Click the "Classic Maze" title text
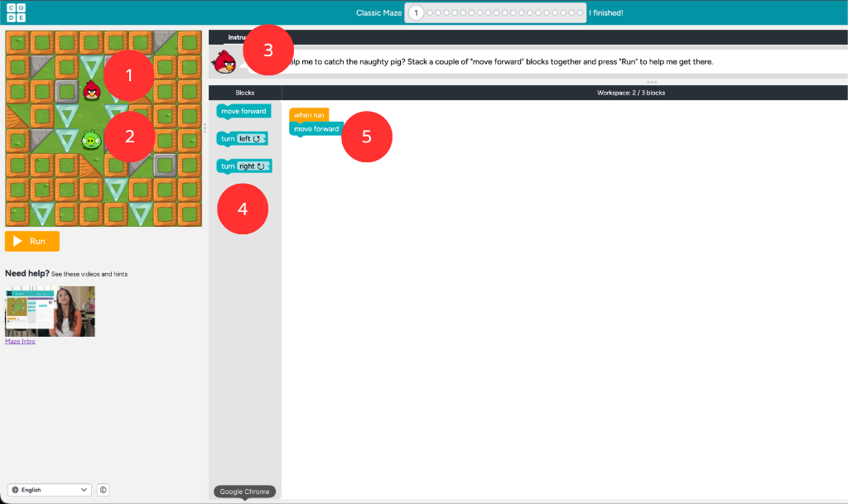848x504 pixels. (378, 13)
